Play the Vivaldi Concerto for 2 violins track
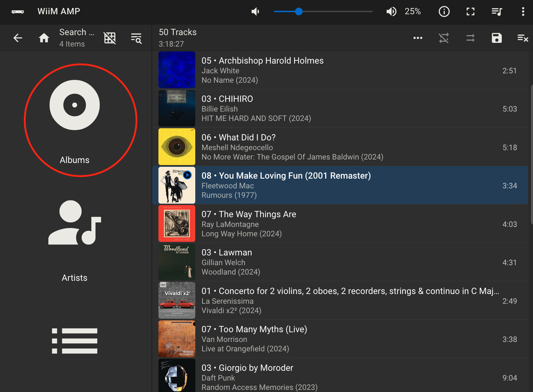This screenshot has width=533, height=392. (x=340, y=301)
